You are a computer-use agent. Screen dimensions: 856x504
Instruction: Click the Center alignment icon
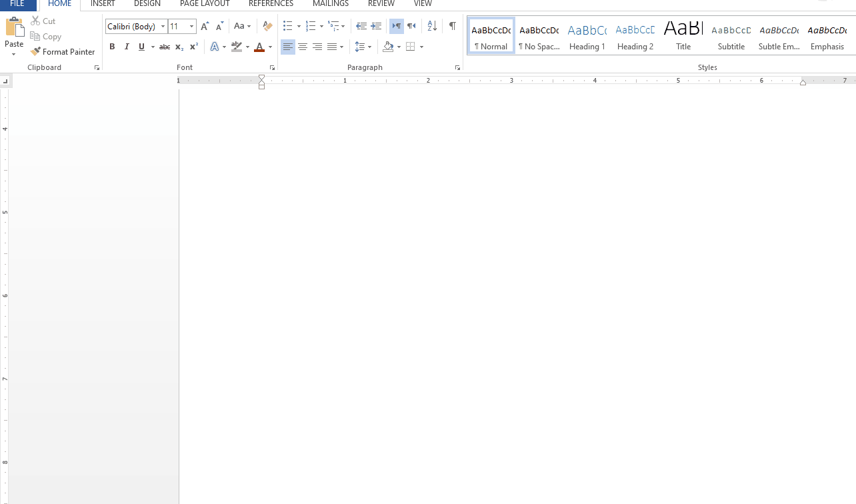[303, 47]
